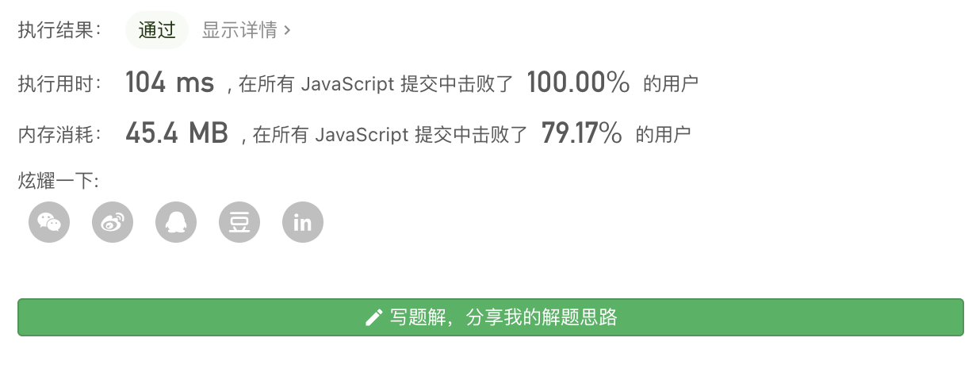This screenshot has height=376, width=980.
Task: Click the 通过 status badge
Action: (157, 30)
